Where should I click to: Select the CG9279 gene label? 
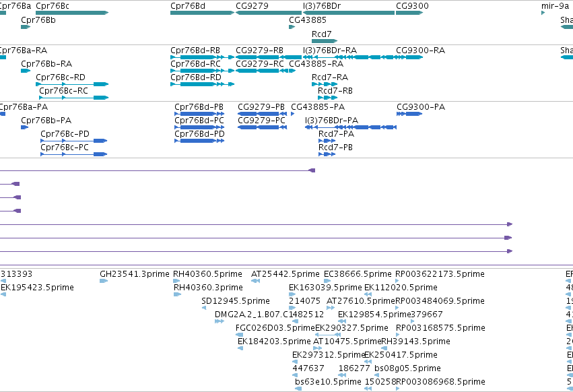(252, 6)
